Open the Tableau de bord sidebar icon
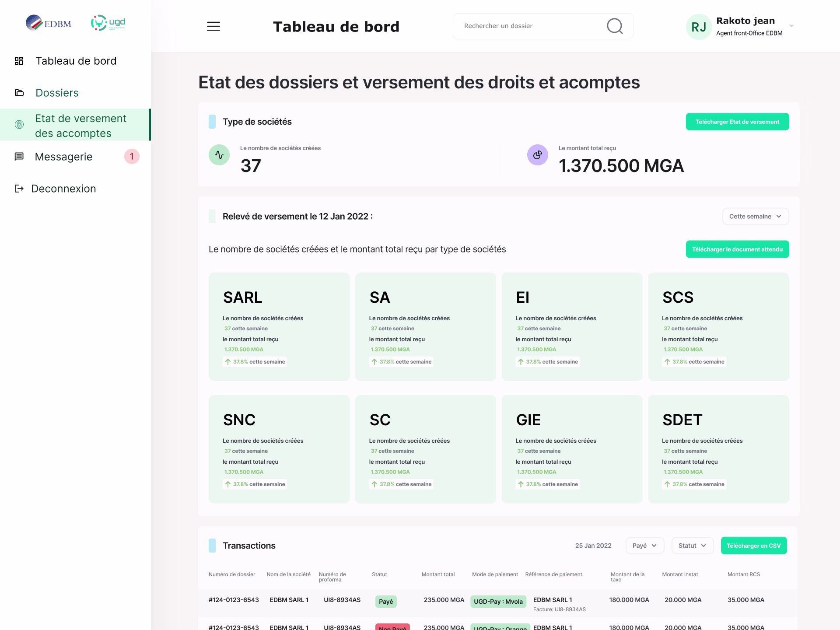The width and height of the screenshot is (840, 630). tap(19, 61)
